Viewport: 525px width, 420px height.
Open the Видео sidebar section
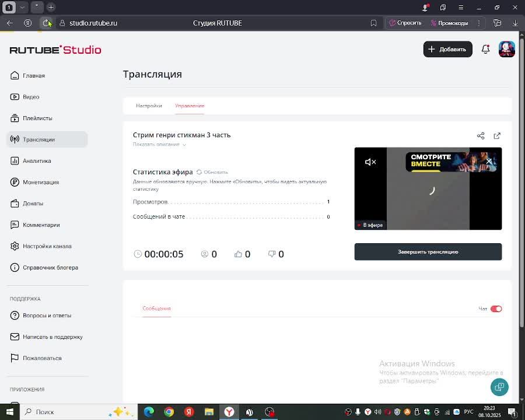click(x=24, y=97)
